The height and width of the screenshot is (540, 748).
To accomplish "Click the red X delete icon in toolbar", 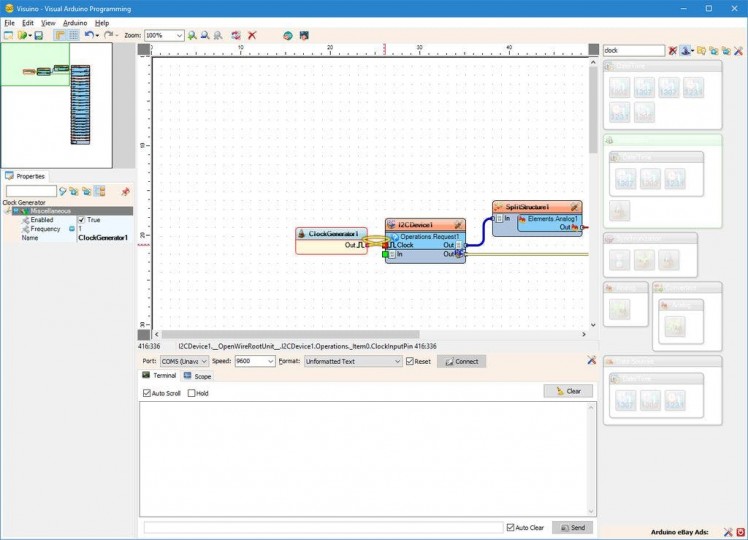I will [x=252, y=35].
